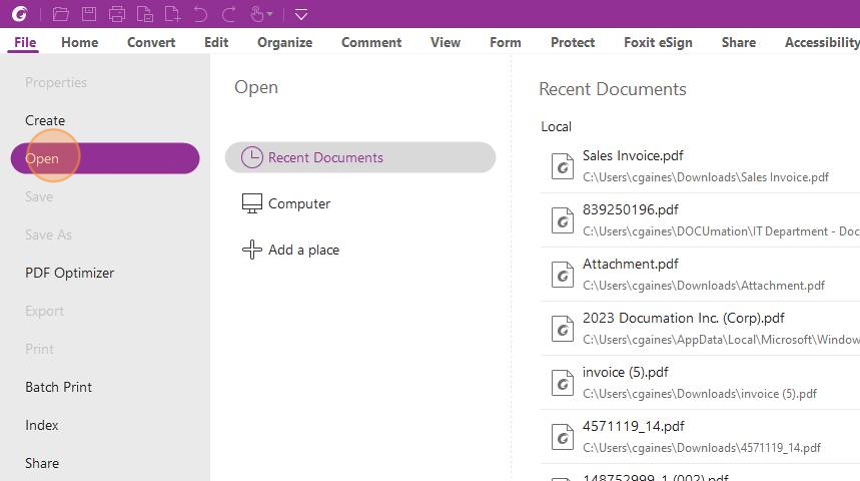
Task: Select the Comment tab
Action: [371, 42]
